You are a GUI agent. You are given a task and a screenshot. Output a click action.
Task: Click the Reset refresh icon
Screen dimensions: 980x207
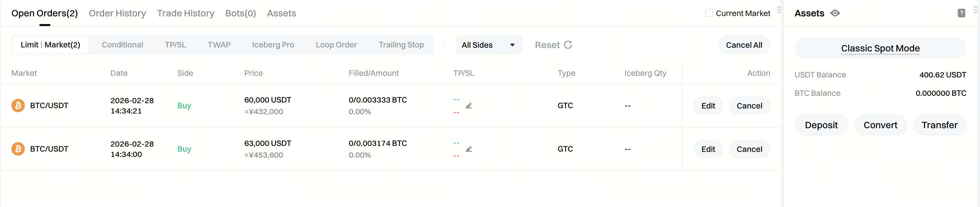pos(568,45)
